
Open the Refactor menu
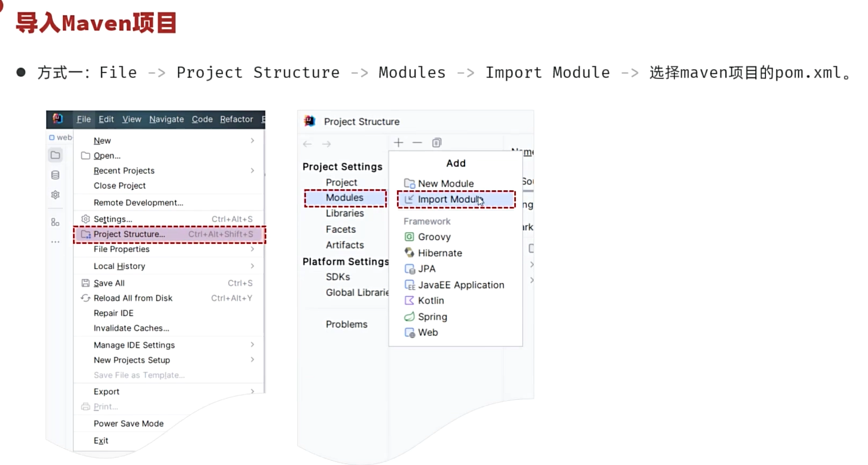(236, 119)
